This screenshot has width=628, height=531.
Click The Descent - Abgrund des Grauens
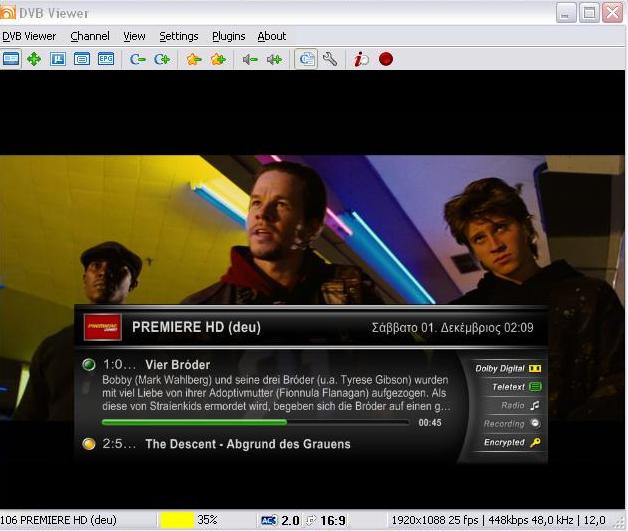point(248,444)
